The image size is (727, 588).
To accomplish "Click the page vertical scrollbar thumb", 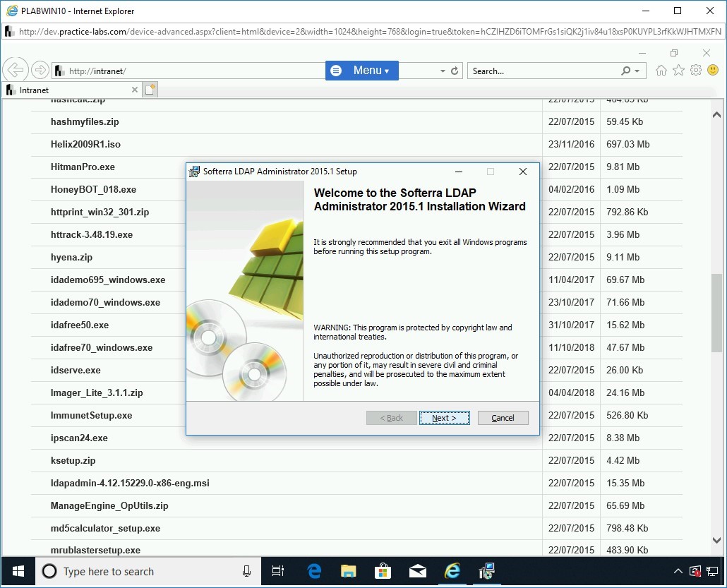I will (x=716, y=311).
